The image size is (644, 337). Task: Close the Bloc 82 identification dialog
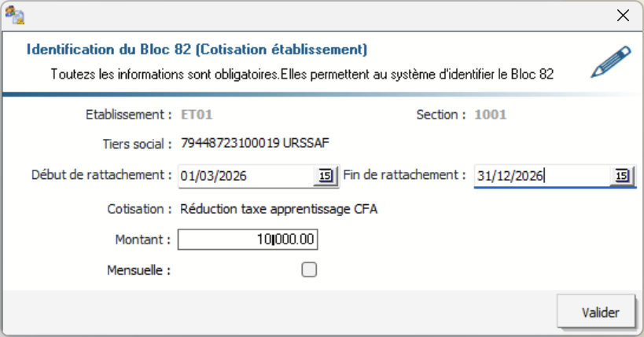(x=623, y=15)
